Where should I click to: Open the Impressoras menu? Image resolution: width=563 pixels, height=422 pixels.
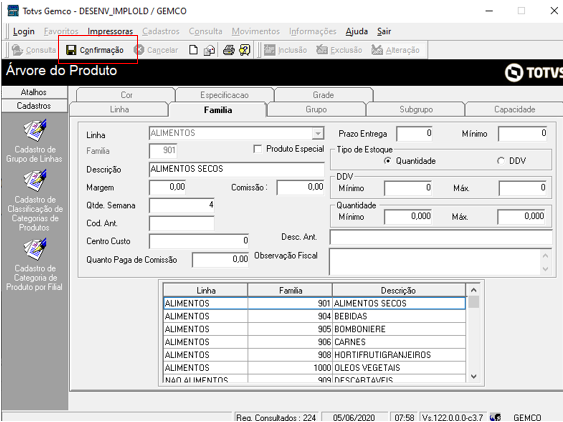click(110, 32)
